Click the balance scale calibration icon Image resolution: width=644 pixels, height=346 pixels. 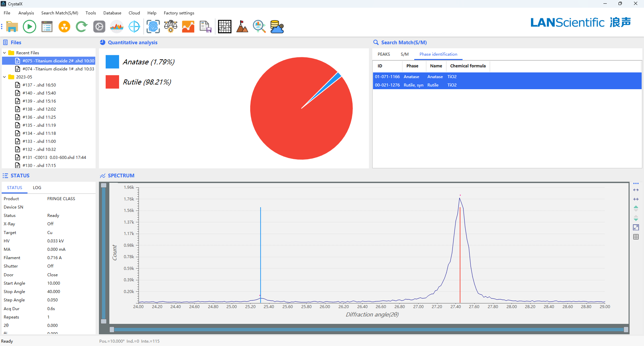pyautogui.click(x=171, y=26)
